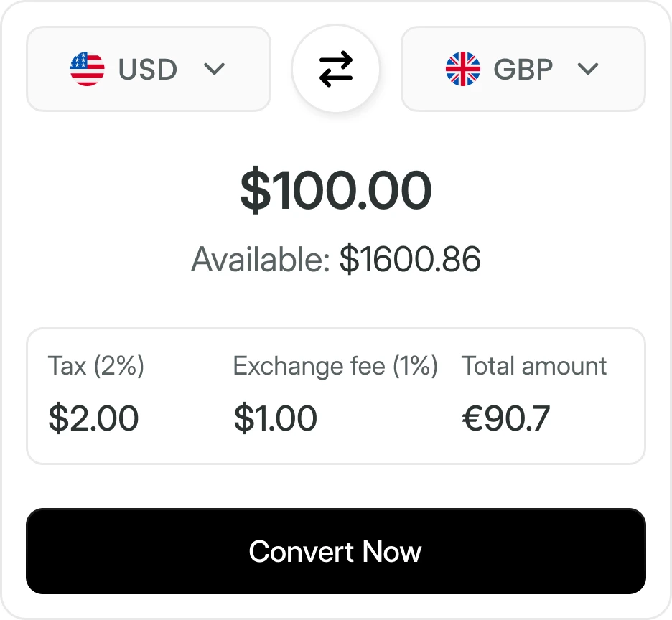The width and height of the screenshot is (672, 620).
Task: Select the swap icon to reverse conversion direction
Action: click(337, 69)
